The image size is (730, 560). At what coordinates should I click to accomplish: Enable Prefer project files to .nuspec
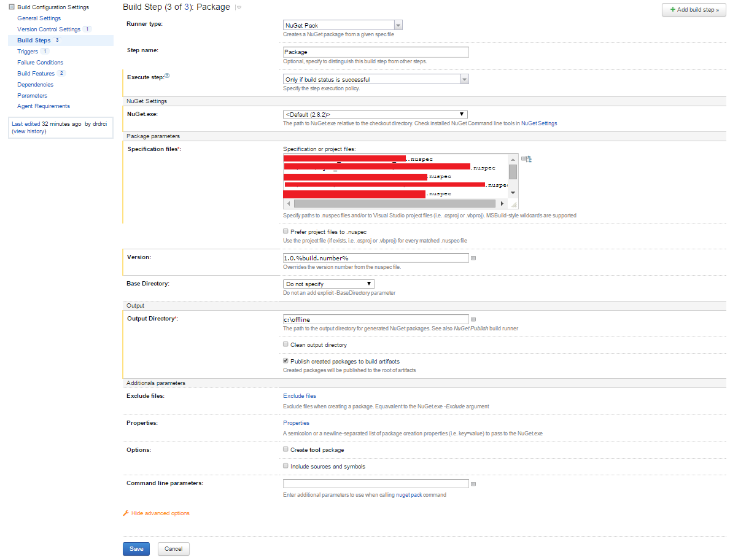(285, 231)
